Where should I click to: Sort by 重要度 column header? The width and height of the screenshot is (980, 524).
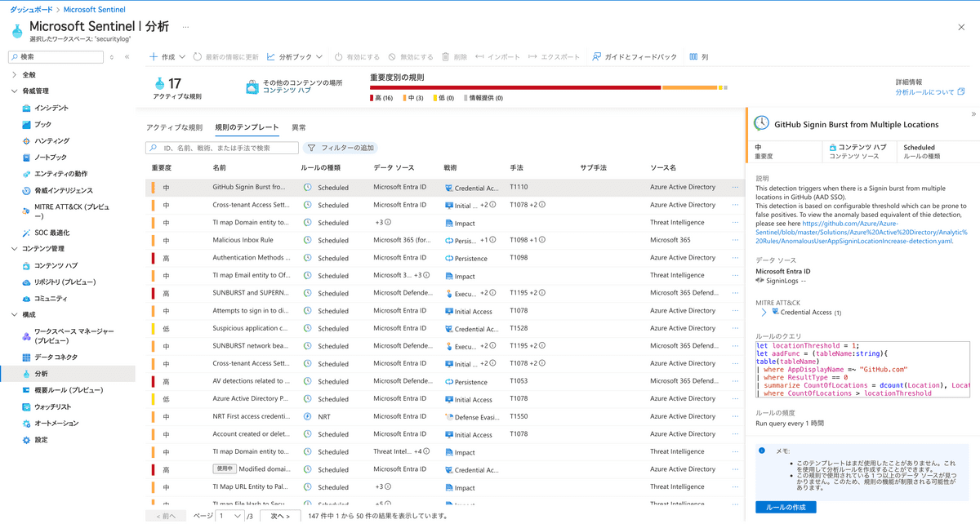click(162, 167)
